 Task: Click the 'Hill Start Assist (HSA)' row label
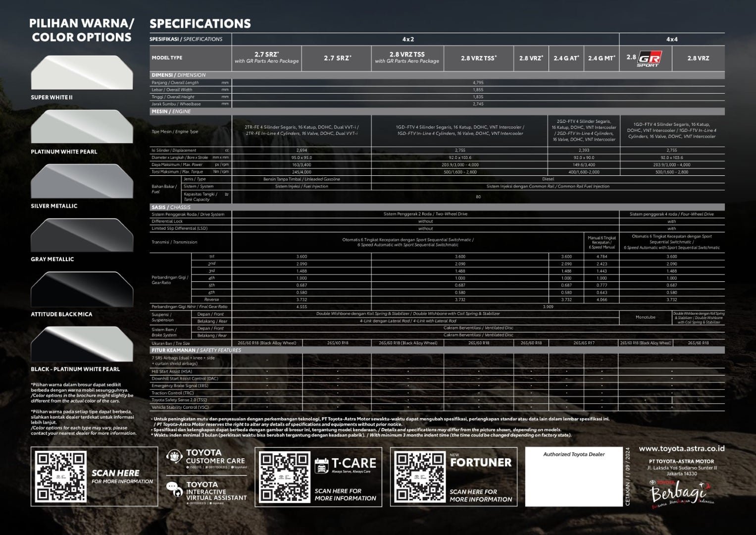click(172, 372)
